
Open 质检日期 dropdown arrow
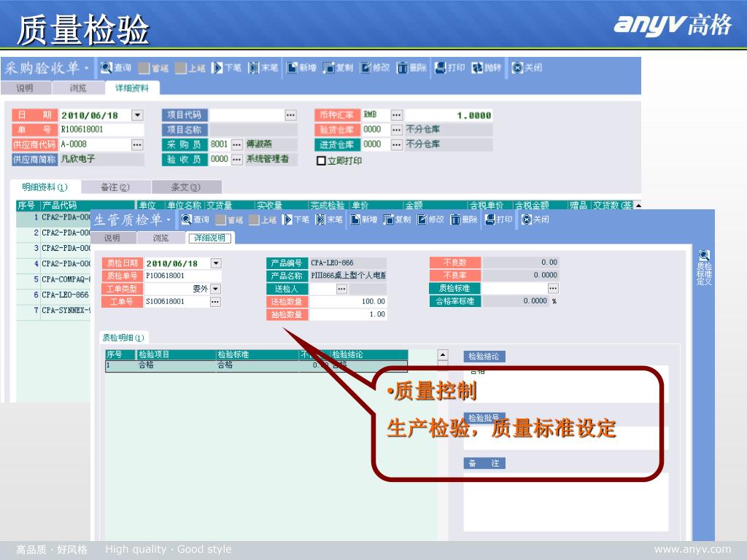coord(216,263)
